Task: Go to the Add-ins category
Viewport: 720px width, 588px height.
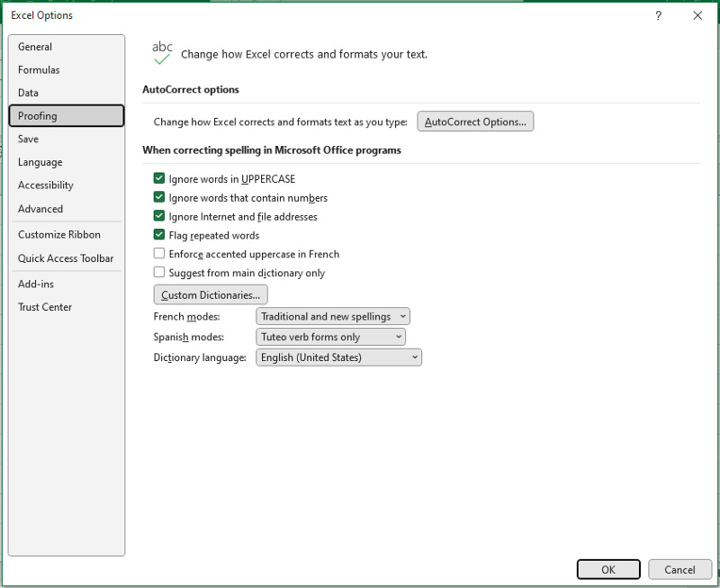Action: coord(66,284)
